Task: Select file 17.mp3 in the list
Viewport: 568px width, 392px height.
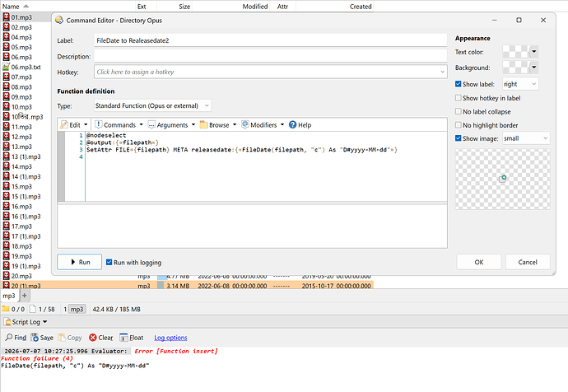Action: coord(21,226)
